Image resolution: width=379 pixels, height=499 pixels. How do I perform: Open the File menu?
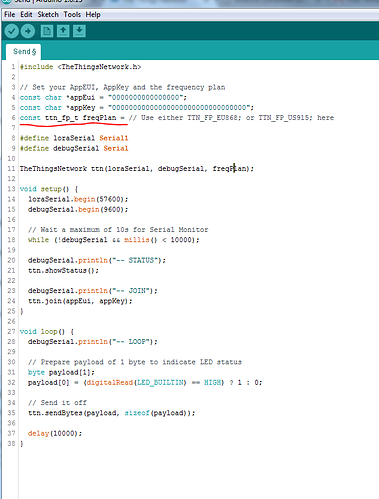[9, 15]
